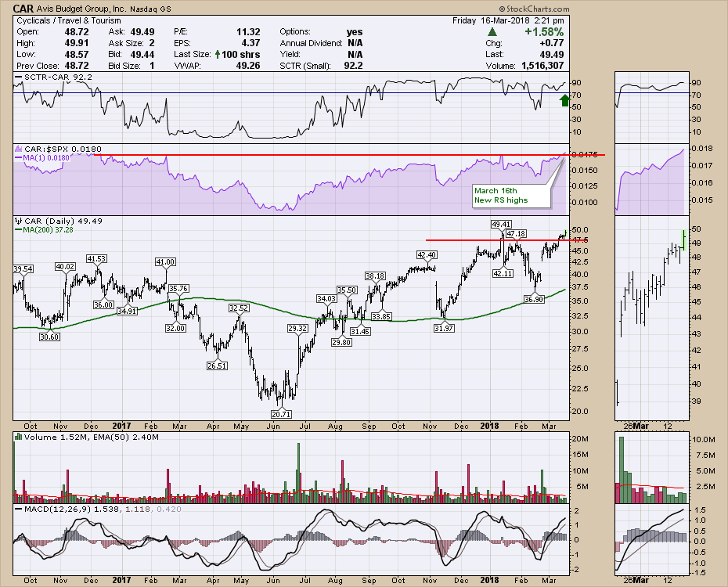Click the '39.54' price label
Image resolution: width=728 pixels, height=587 pixels.
pyautogui.click(x=23, y=268)
